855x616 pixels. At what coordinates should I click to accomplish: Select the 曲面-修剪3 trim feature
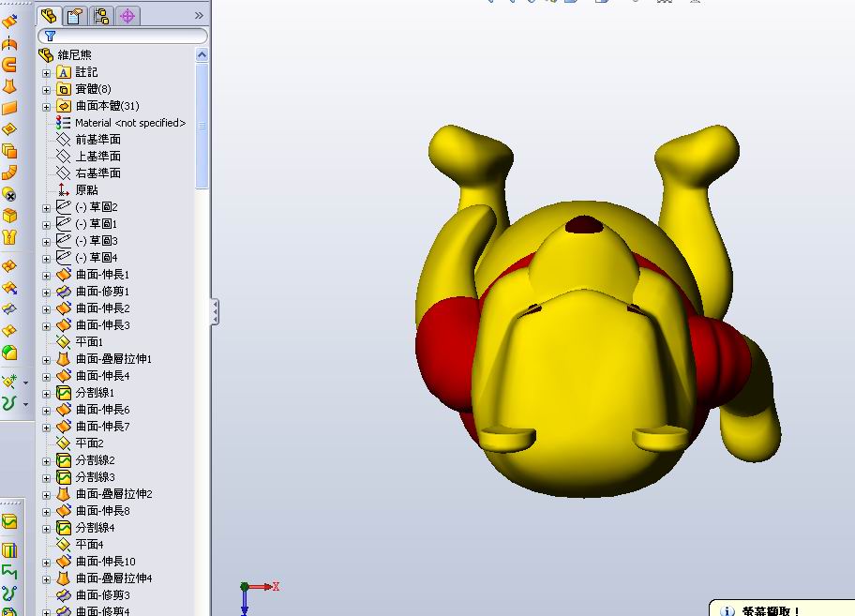point(93,595)
